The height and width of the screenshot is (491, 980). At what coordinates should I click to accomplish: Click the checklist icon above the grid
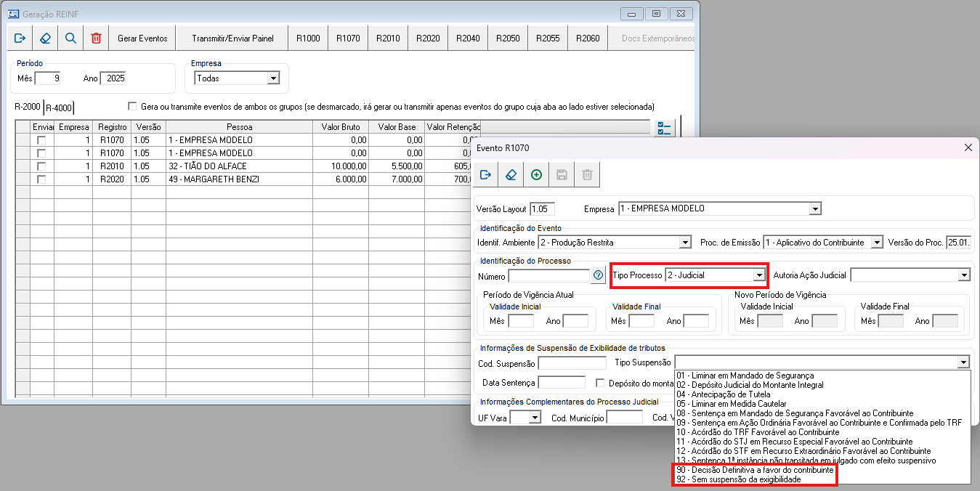[665, 129]
